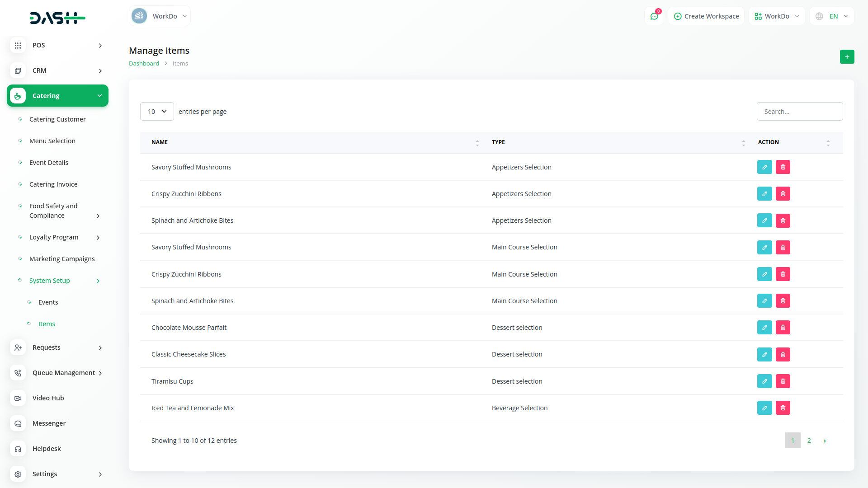Viewport: 868px width, 488px height.
Task: Click the Helpdesk headset icon
Action: pos(18,449)
